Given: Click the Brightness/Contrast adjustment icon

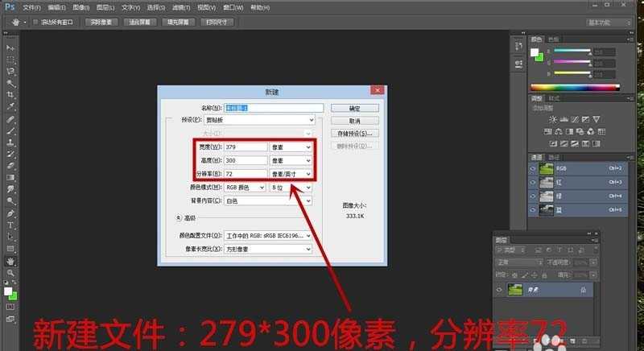Looking at the screenshot, I should [552, 119].
